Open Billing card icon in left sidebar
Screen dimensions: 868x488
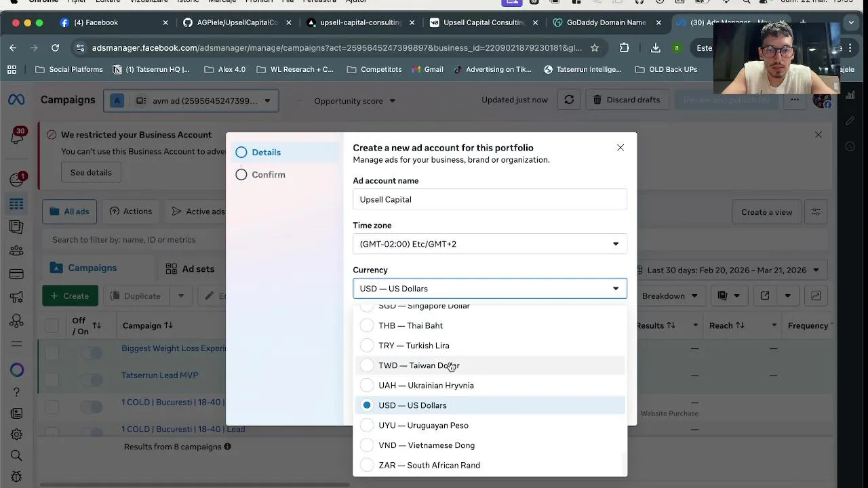[17, 274]
